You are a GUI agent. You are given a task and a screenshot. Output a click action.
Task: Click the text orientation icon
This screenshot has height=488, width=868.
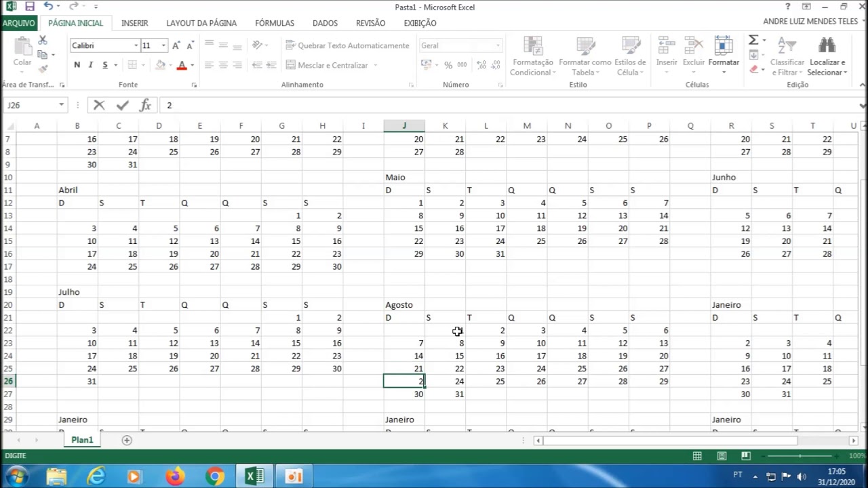pos(257,45)
